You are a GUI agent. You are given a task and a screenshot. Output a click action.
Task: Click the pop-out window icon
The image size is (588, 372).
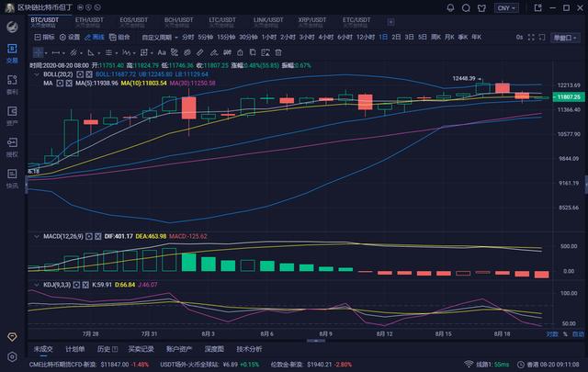pyautogui.click(x=537, y=8)
